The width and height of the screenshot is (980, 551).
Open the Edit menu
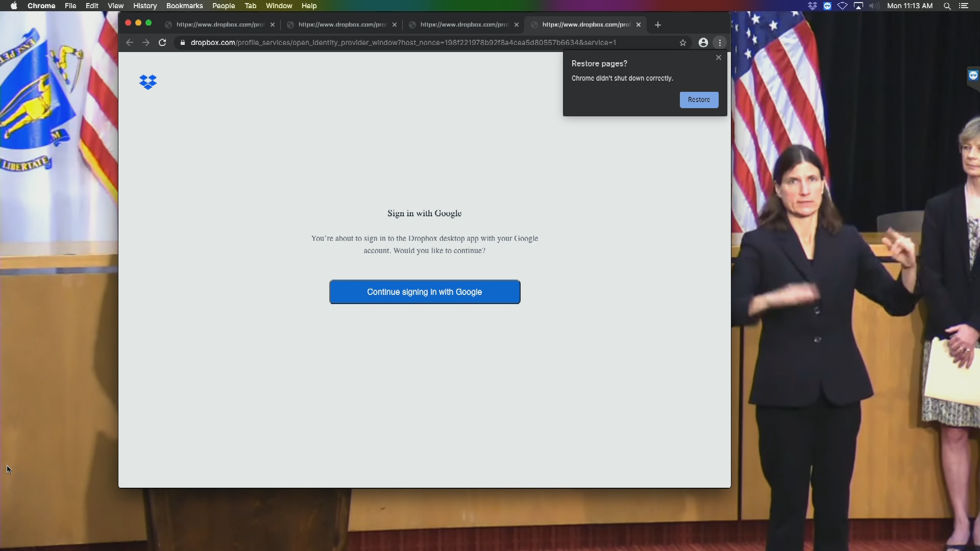click(x=92, y=6)
